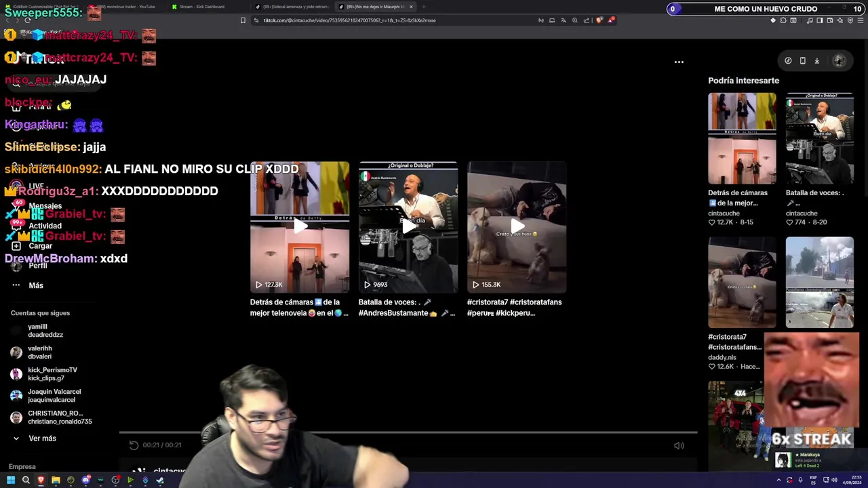Open the Windows Start menu
Viewport: 868px width, 488px height.
[11, 480]
